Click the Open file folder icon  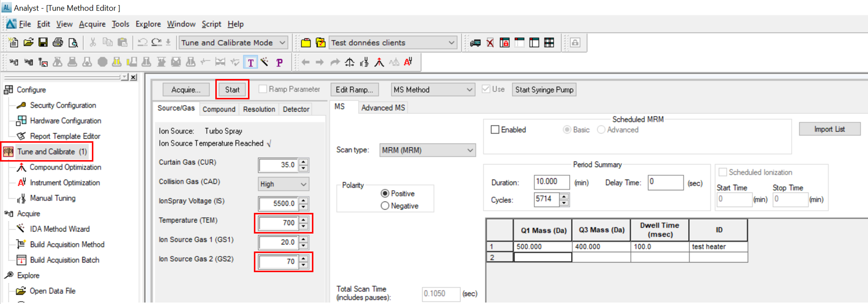tap(28, 42)
